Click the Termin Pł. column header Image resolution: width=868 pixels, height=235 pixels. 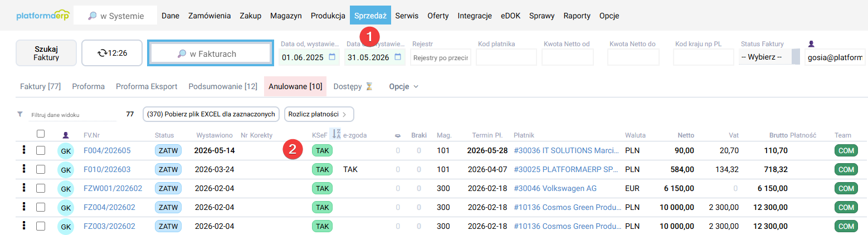click(x=487, y=135)
